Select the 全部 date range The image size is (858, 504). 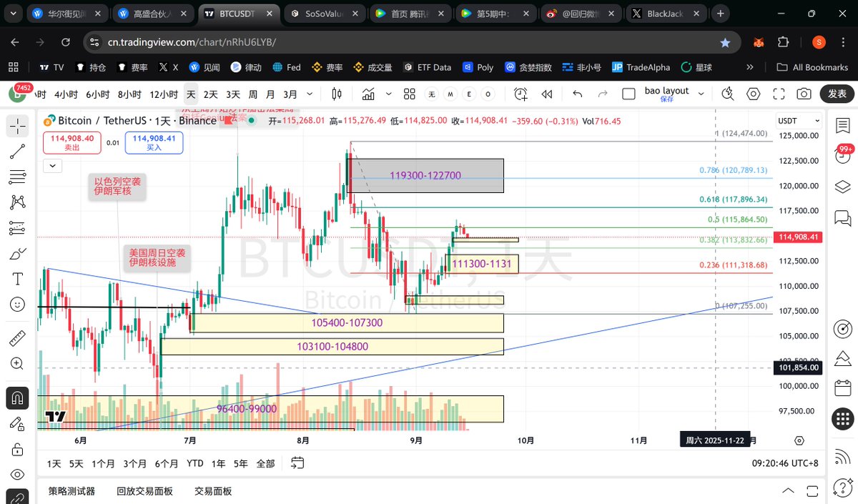(x=265, y=463)
